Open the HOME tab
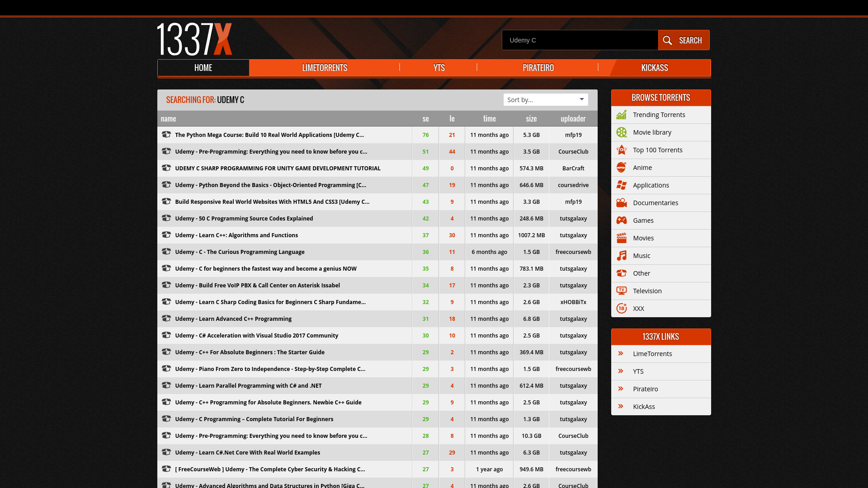The width and height of the screenshot is (868, 488). 203,68
